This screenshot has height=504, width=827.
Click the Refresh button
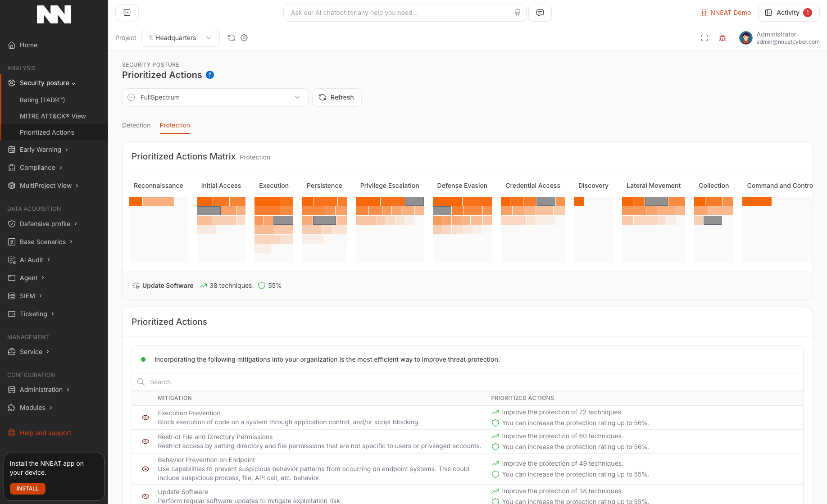[x=336, y=97]
